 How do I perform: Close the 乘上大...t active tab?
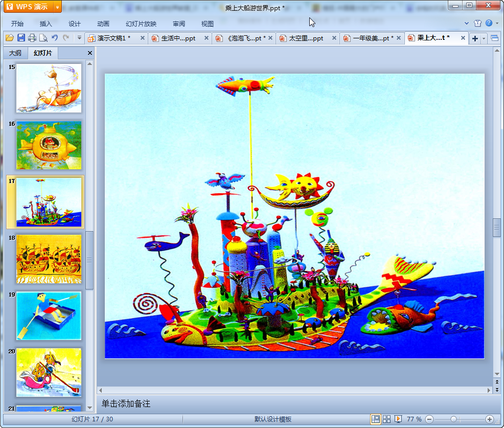(x=463, y=38)
